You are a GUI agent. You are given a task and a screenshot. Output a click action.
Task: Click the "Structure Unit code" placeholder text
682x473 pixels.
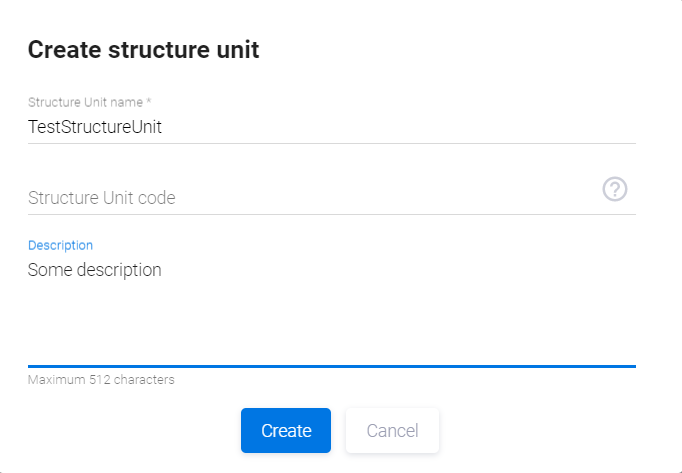102,198
